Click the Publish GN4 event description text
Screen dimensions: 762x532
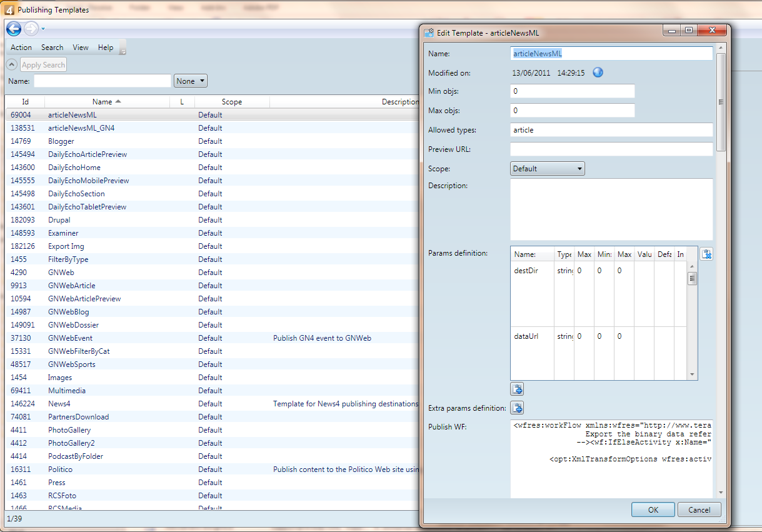(x=323, y=338)
